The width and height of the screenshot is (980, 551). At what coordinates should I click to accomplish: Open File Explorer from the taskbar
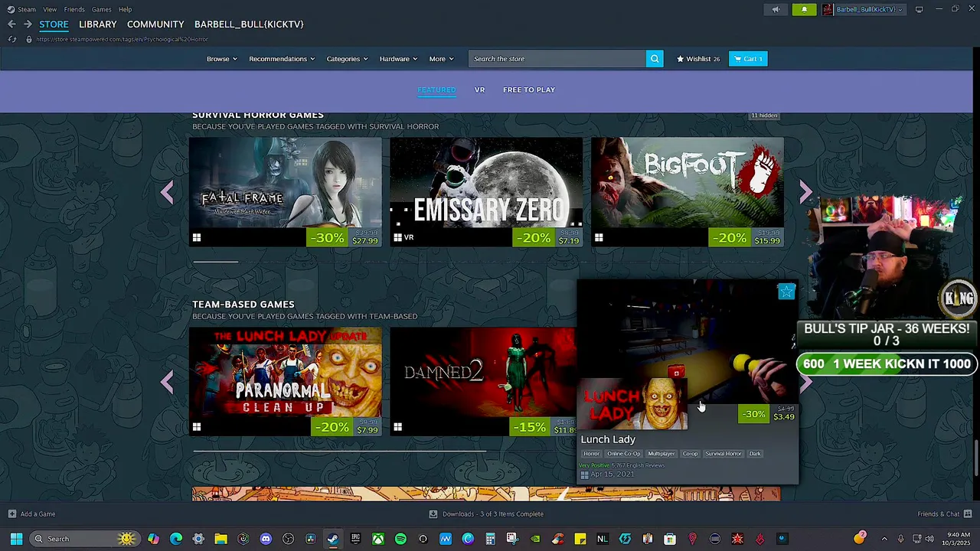(220, 539)
